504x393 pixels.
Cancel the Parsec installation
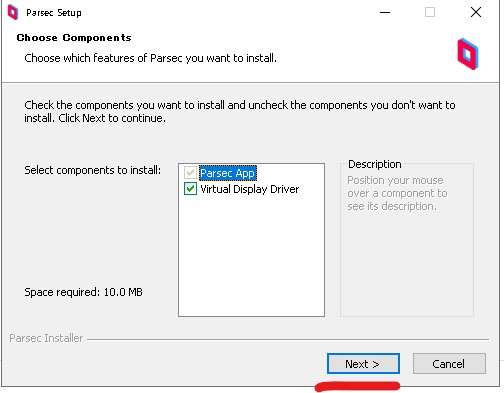coord(449,364)
